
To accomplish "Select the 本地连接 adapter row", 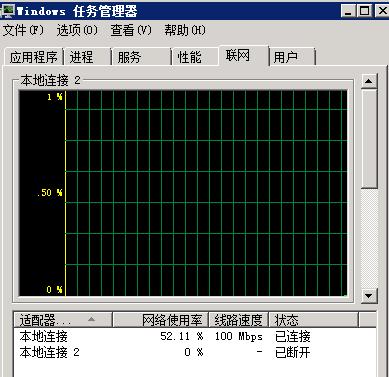I will pyautogui.click(x=195, y=336).
